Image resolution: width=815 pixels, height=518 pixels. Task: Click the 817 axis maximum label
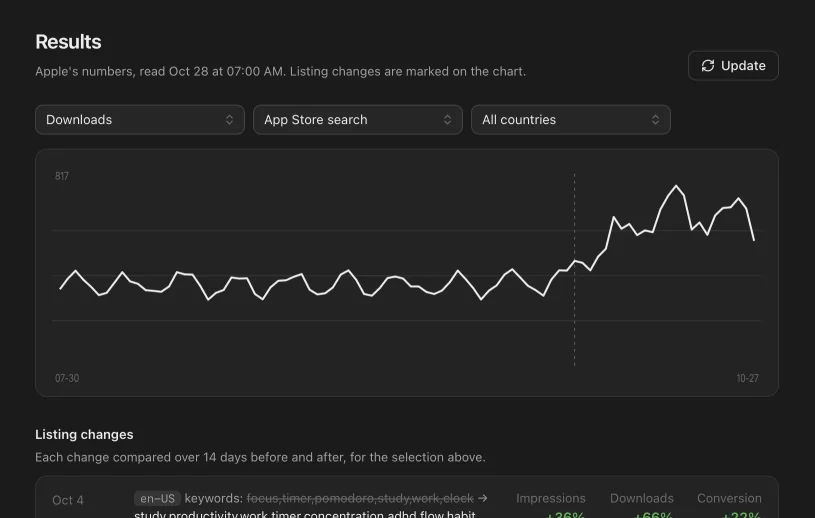coord(62,176)
